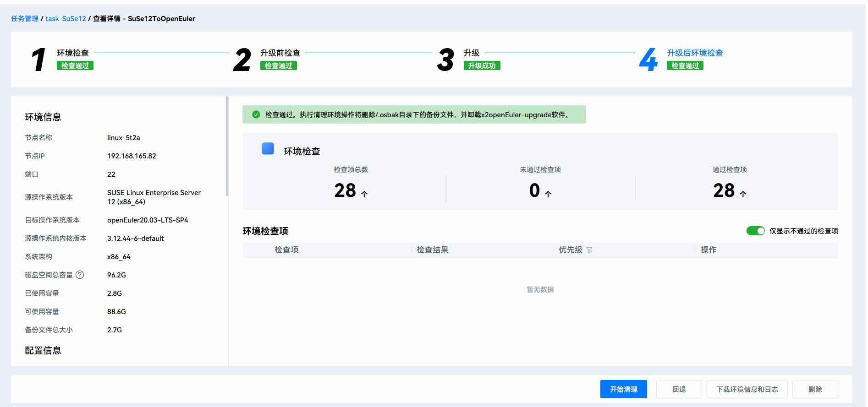Viewport: 868px width, 407px height.
Task: Click the 回退 button
Action: coord(679,389)
